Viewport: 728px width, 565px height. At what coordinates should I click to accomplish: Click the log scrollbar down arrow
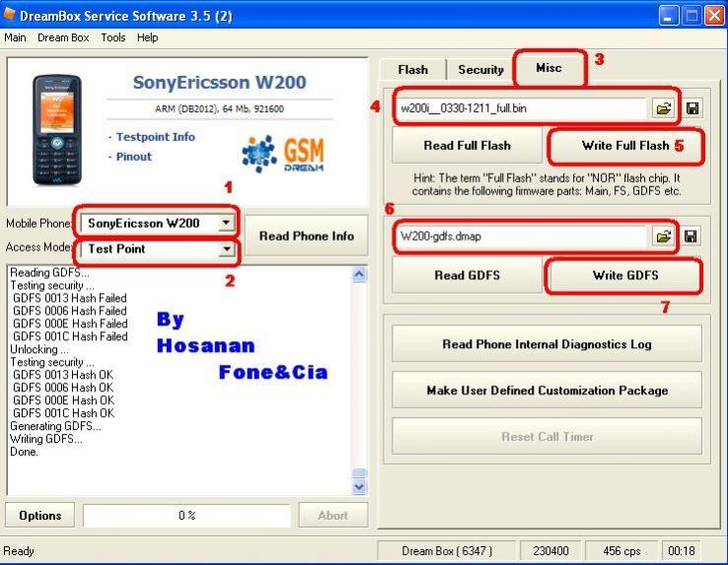(359, 486)
